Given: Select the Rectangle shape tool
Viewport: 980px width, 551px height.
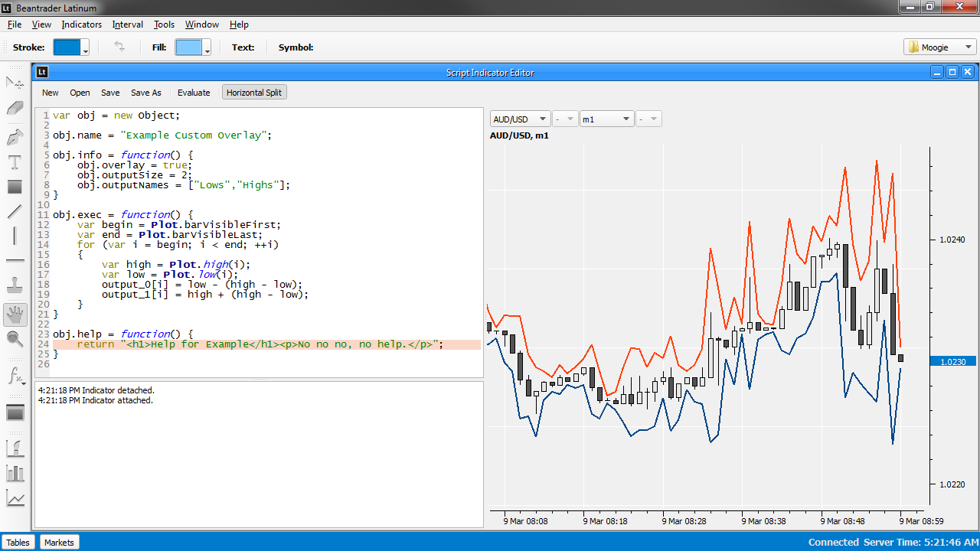Looking at the screenshot, I should 15,187.
